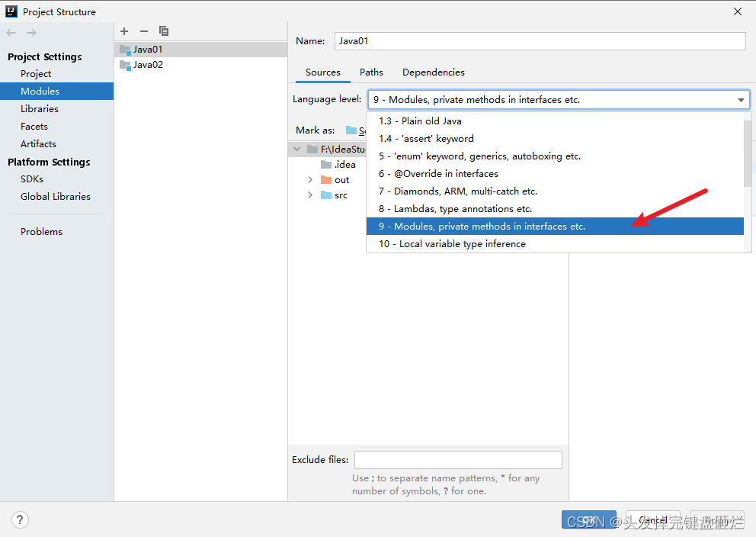756x537 pixels.
Task: Select the F:\IdeaStu content root row
Action: pos(328,149)
